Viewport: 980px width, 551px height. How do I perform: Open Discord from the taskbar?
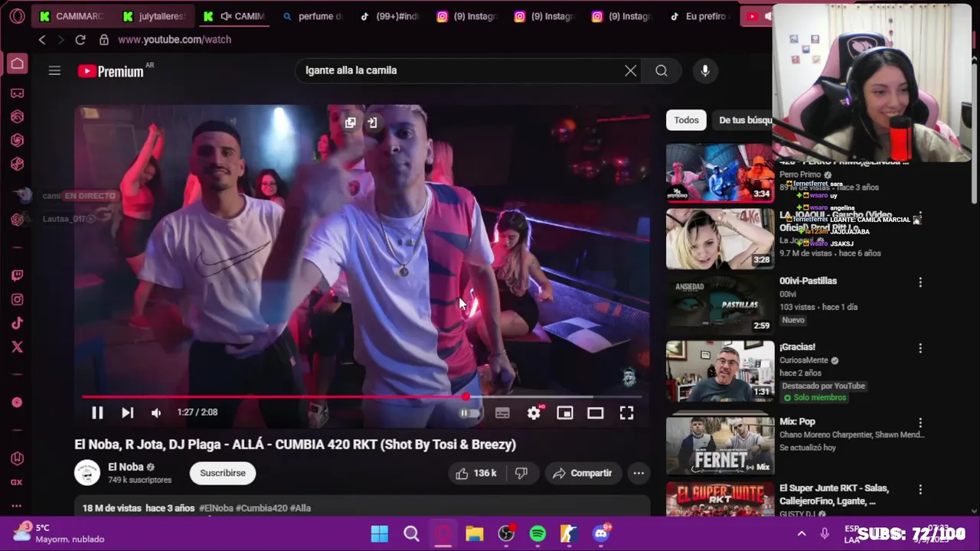601,533
